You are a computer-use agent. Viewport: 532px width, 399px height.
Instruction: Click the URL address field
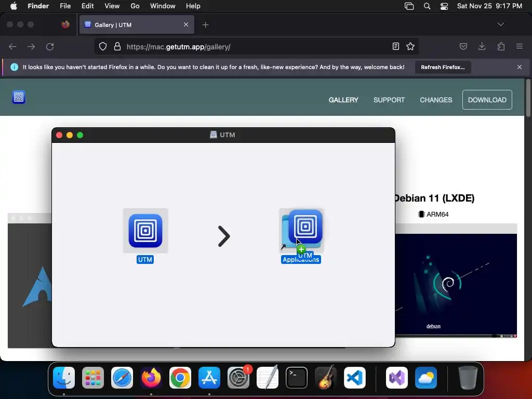pos(256,47)
